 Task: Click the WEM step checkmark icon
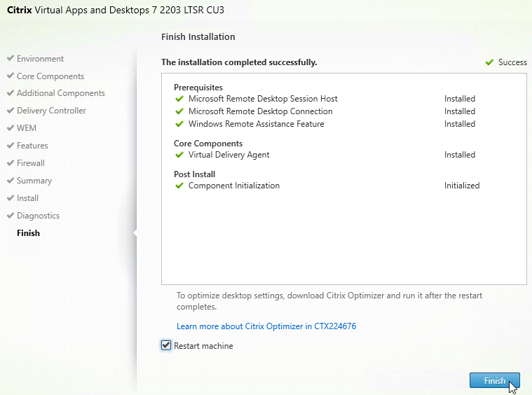pos(11,127)
